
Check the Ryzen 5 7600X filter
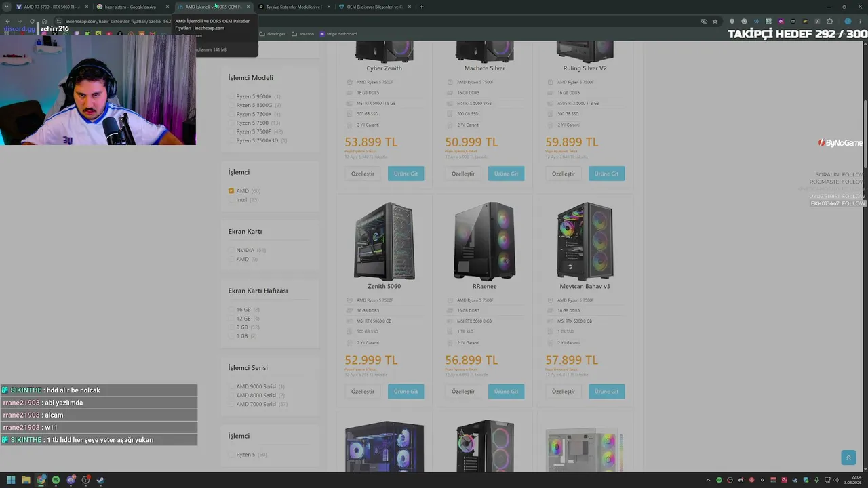pyautogui.click(x=231, y=115)
